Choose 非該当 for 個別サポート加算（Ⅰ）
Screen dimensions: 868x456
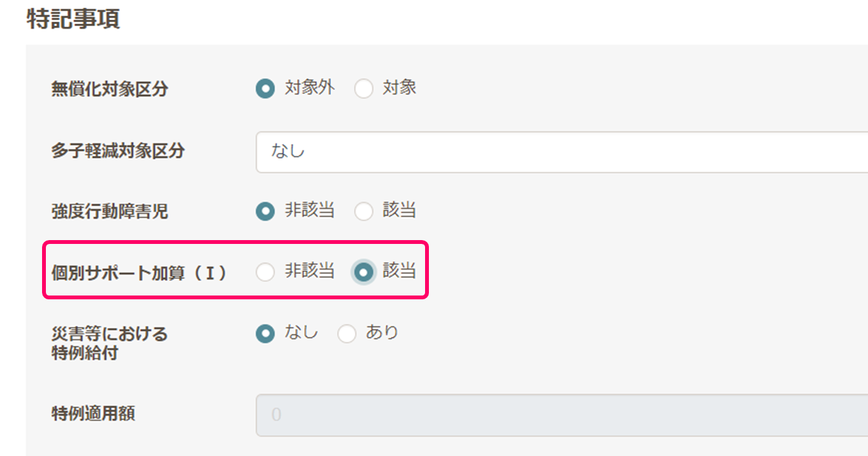265,273
